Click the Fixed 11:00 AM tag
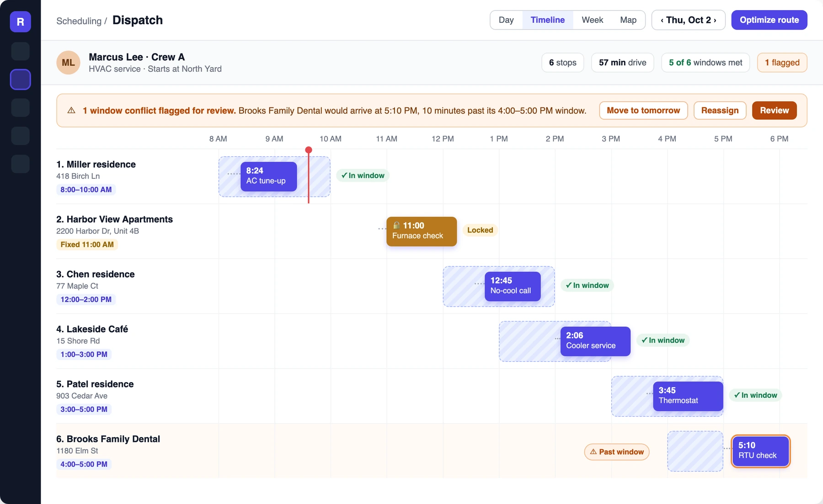823x504 pixels. tap(87, 244)
